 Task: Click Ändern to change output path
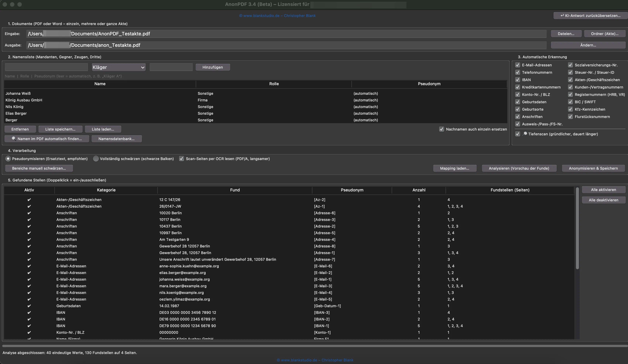[x=588, y=45]
